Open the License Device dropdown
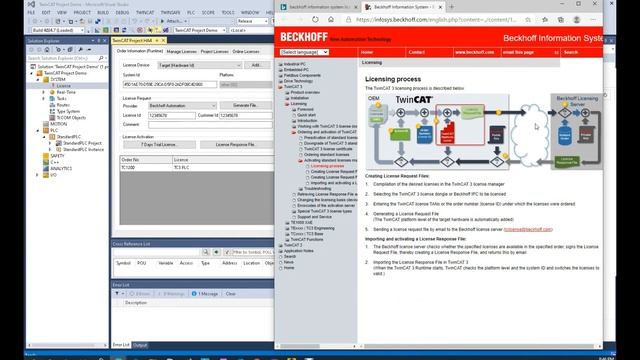640x360 pixels. pos(200,65)
